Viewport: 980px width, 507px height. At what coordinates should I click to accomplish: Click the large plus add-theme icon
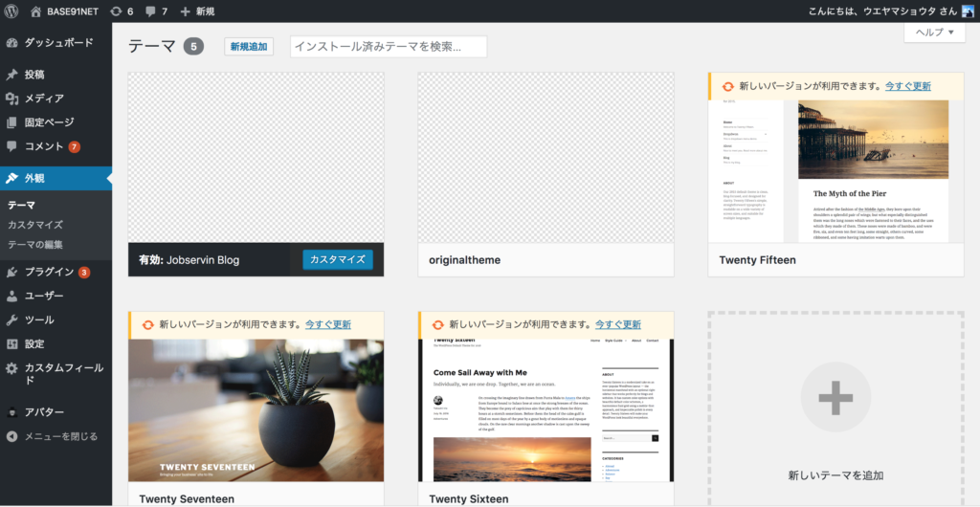point(835,397)
